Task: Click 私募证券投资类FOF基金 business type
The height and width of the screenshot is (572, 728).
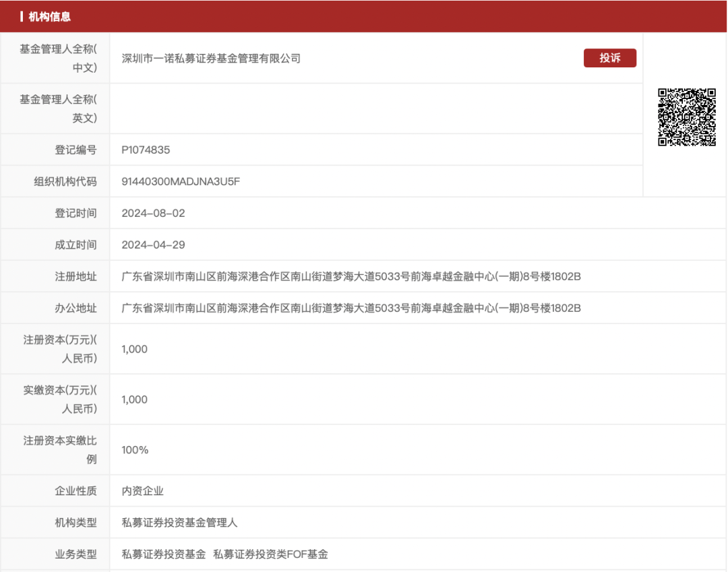Action: pos(270,554)
